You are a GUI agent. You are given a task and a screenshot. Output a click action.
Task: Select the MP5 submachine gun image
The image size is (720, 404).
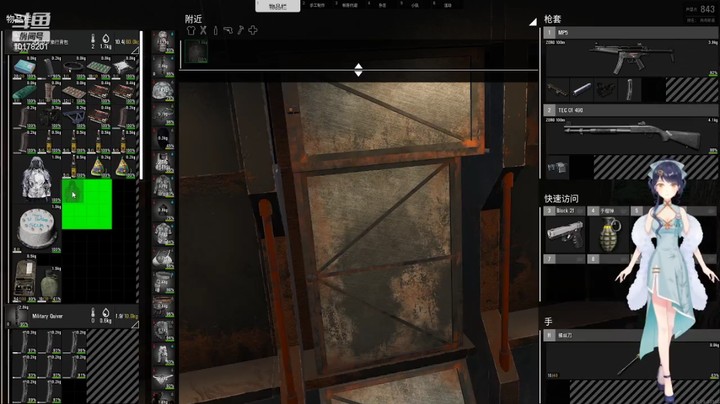pyautogui.click(x=631, y=58)
